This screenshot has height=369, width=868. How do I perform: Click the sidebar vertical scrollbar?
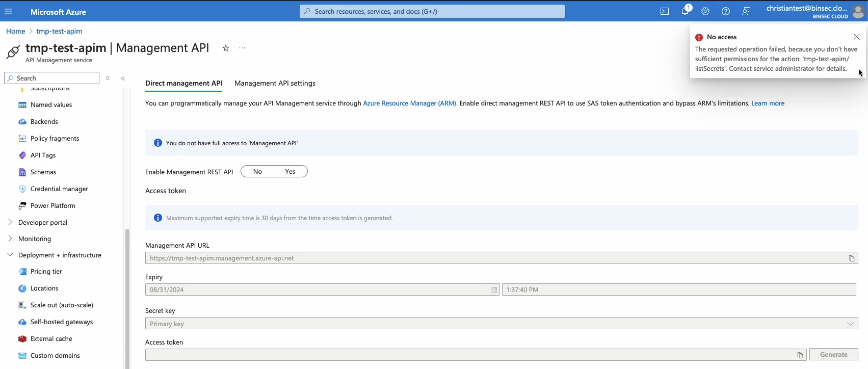pyautogui.click(x=127, y=298)
